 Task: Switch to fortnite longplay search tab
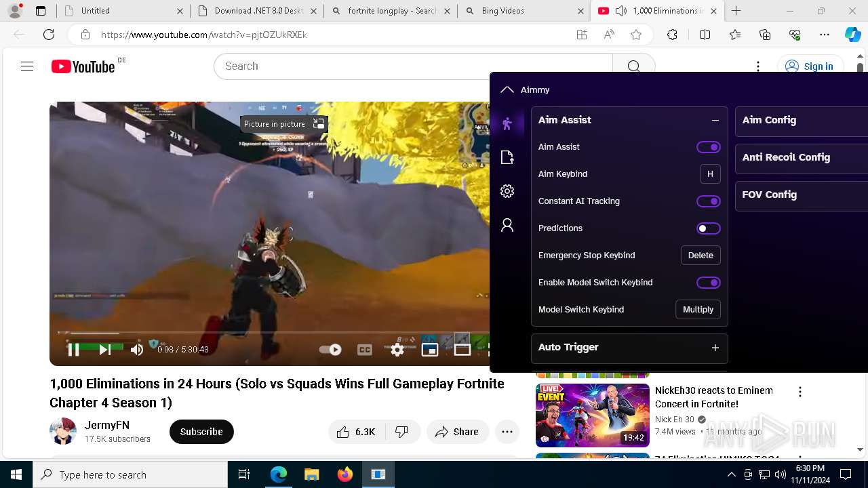pos(391,11)
